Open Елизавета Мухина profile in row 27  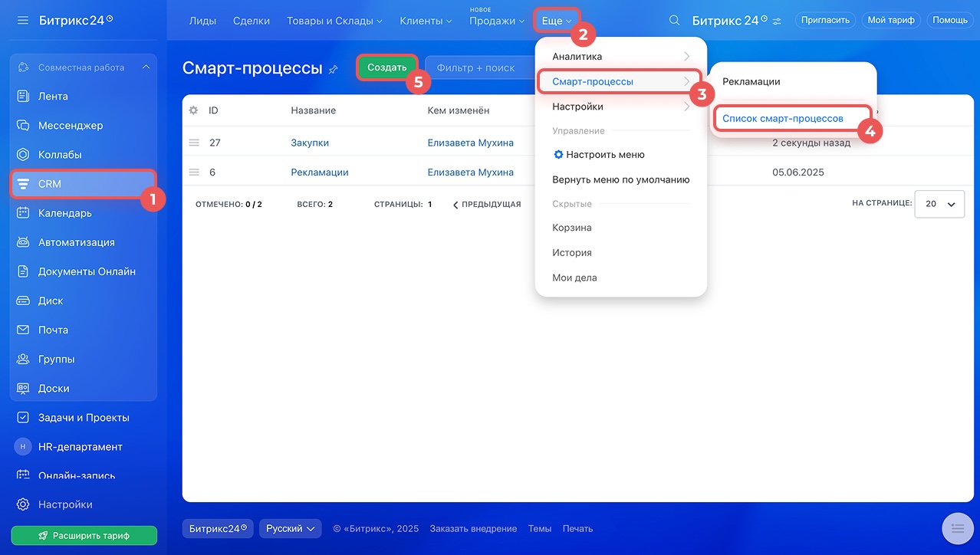[x=470, y=143]
